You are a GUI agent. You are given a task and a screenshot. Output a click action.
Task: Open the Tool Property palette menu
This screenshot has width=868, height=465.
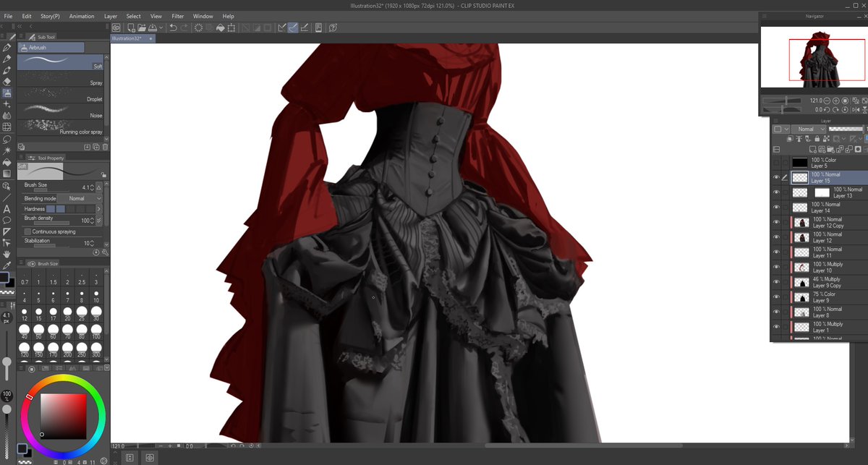22,158
